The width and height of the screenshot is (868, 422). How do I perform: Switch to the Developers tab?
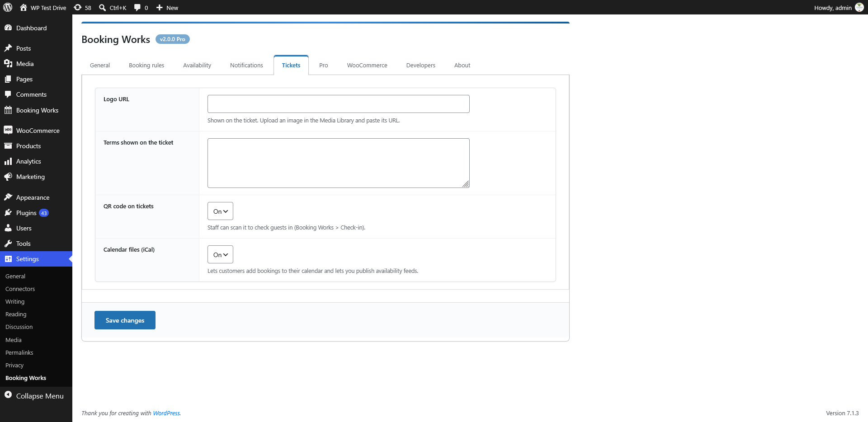coord(421,65)
